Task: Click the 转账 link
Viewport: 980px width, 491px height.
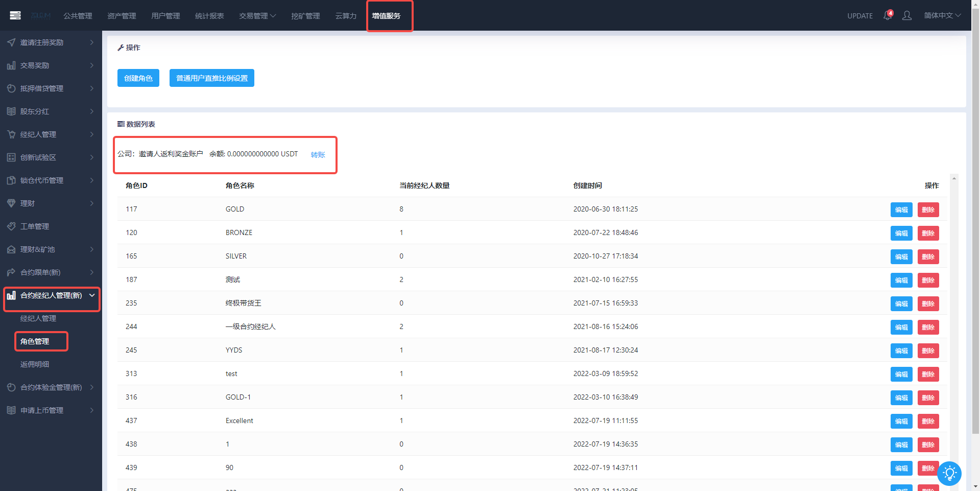Action: pyautogui.click(x=318, y=155)
